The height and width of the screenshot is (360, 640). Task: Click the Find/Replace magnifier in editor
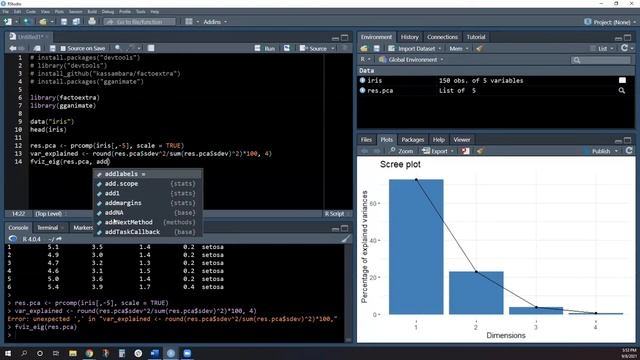coord(118,48)
